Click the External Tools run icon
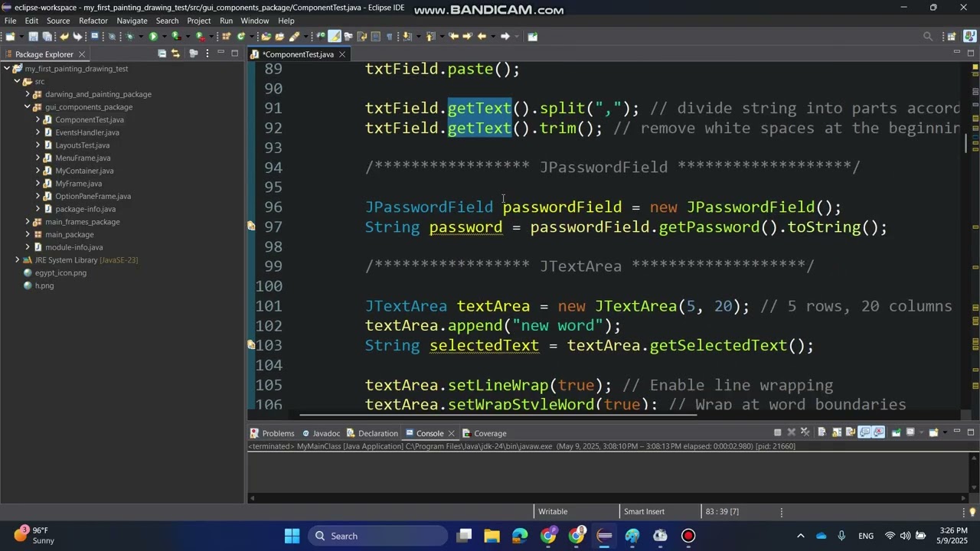Image resolution: width=980 pixels, height=551 pixels. pyautogui.click(x=200, y=36)
